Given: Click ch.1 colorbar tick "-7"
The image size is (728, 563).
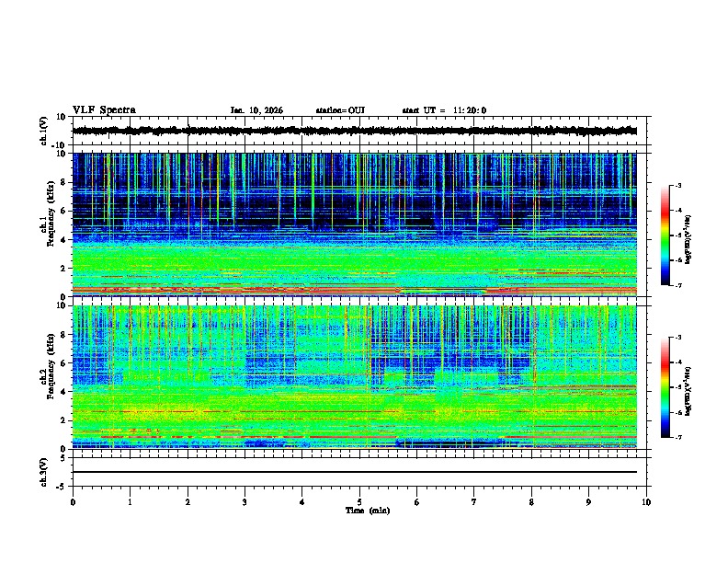Looking at the screenshot, I should coord(677,285).
